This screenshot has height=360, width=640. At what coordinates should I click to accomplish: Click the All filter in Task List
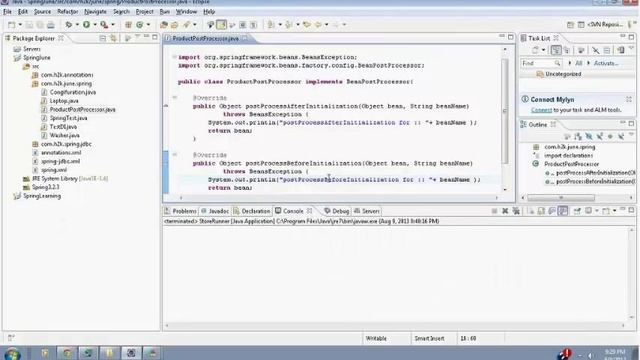point(578,63)
